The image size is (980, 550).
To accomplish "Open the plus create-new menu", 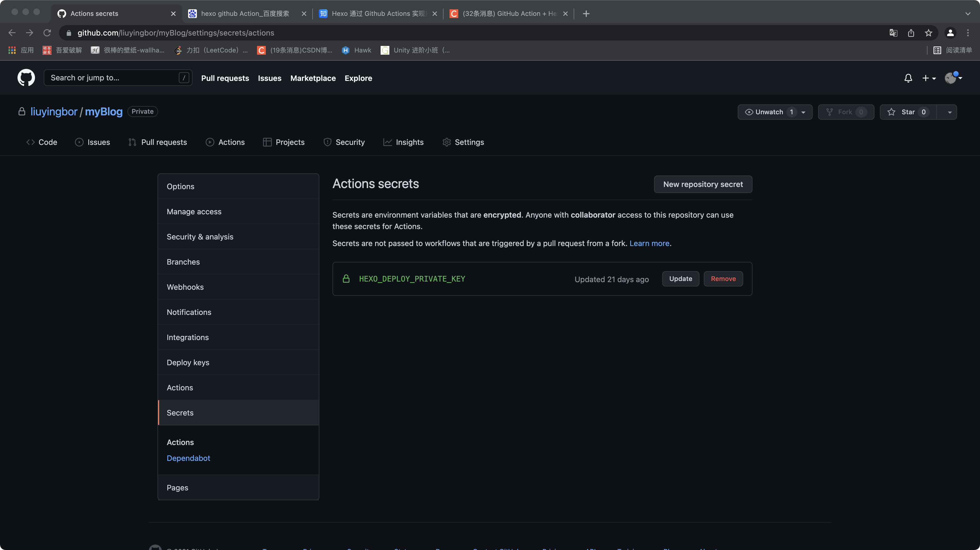I will [x=929, y=78].
